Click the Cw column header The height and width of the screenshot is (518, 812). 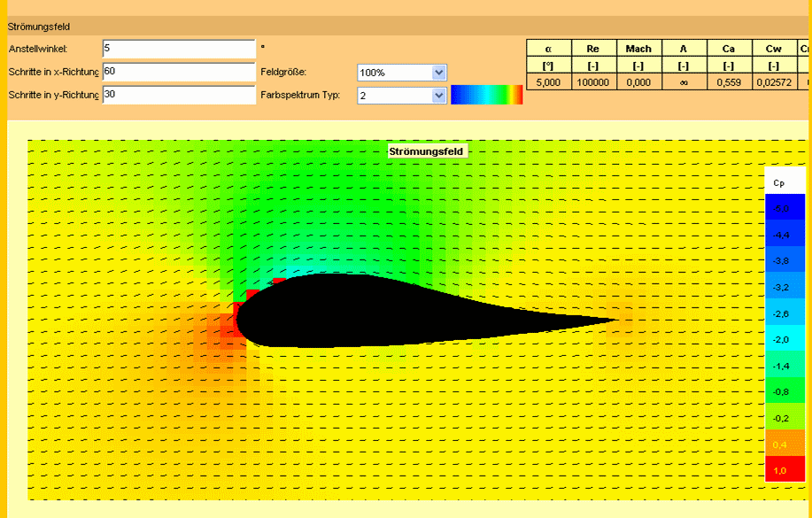[774, 49]
